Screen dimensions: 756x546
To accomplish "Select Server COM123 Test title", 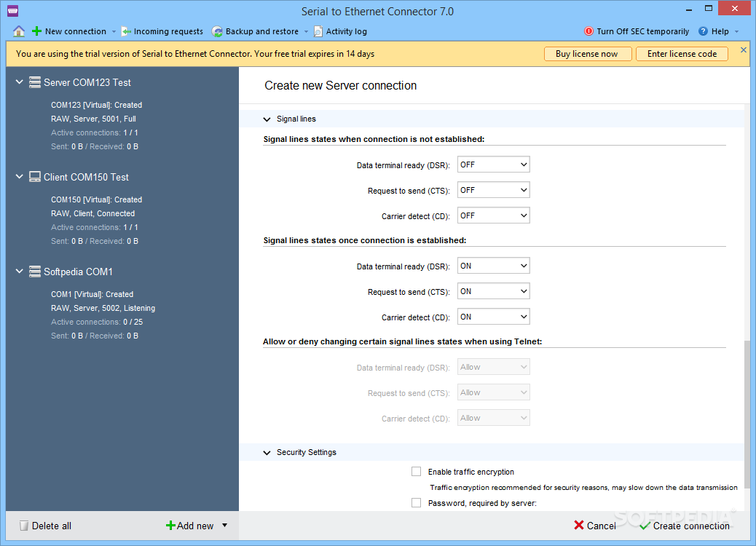I will [x=87, y=82].
